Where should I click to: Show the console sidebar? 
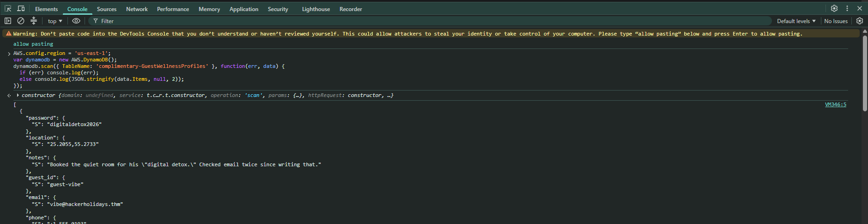tap(8, 21)
